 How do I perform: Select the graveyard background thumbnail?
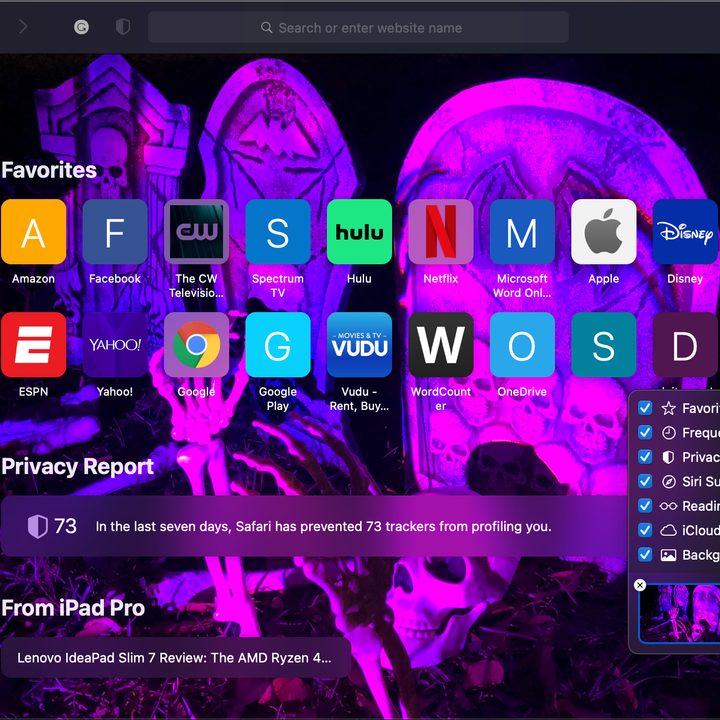pos(680,613)
